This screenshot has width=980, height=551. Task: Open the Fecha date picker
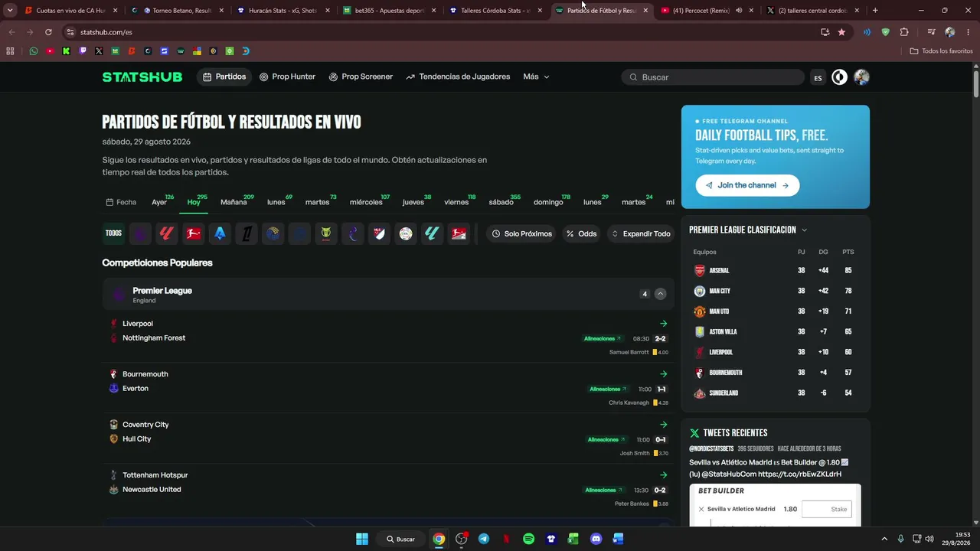[121, 202]
